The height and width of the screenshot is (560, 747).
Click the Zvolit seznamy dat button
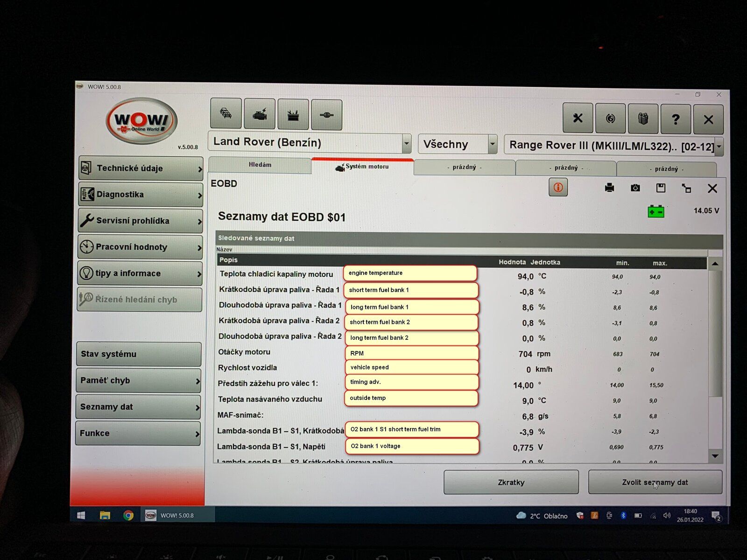[655, 482]
